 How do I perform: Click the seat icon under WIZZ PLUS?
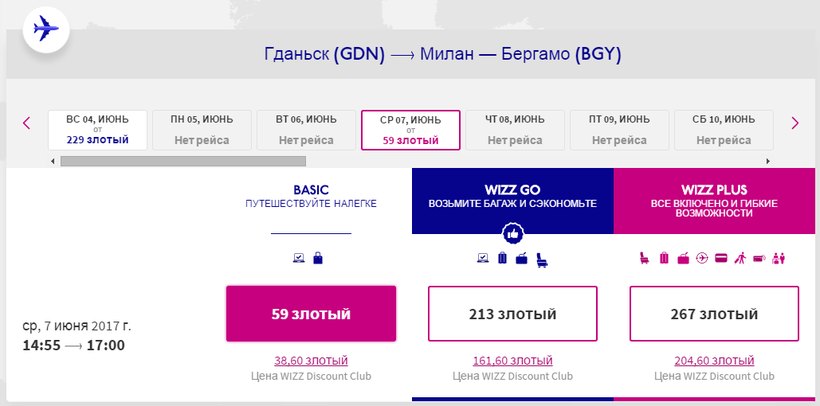pos(644,259)
